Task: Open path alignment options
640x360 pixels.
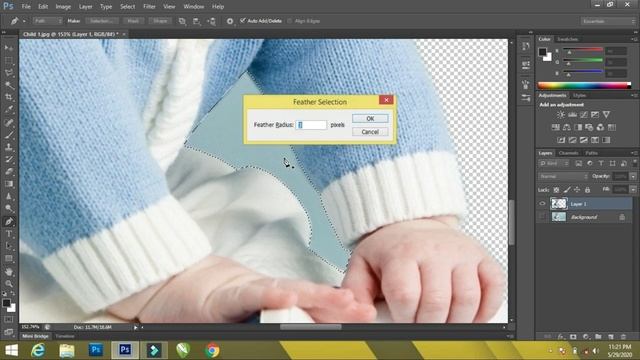Action: click(197, 21)
